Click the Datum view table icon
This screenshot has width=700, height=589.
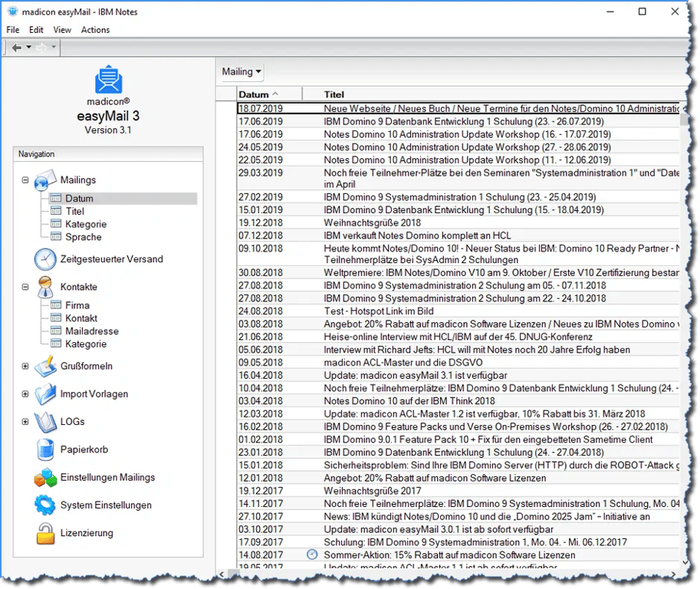pos(56,198)
